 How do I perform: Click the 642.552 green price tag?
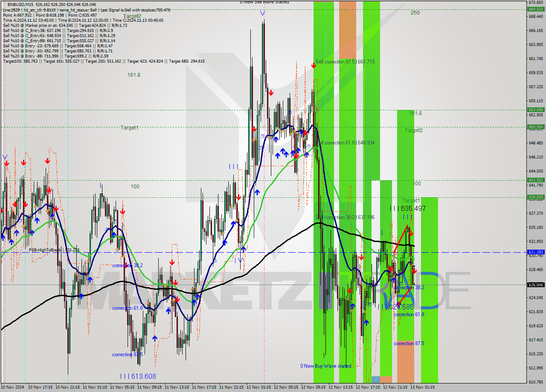point(535,180)
